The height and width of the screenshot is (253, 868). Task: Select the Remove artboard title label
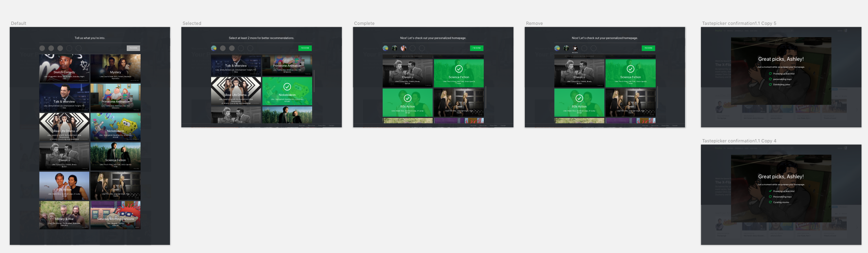point(534,23)
